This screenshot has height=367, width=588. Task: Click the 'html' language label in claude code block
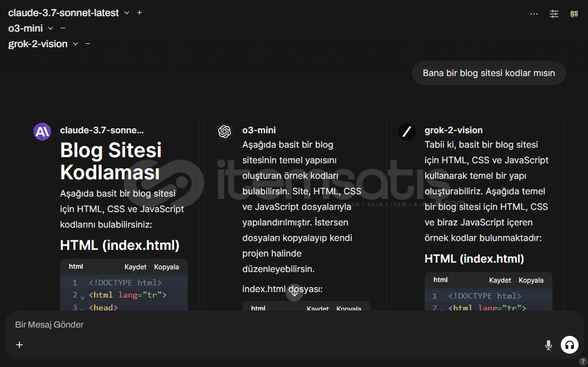(x=76, y=267)
